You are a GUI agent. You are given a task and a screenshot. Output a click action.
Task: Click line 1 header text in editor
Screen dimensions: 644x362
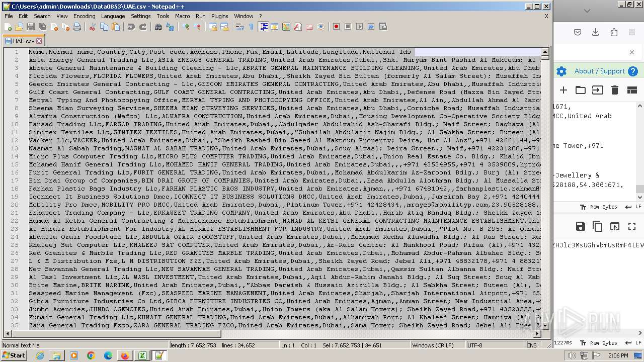pyautogui.click(x=220, y=52)
